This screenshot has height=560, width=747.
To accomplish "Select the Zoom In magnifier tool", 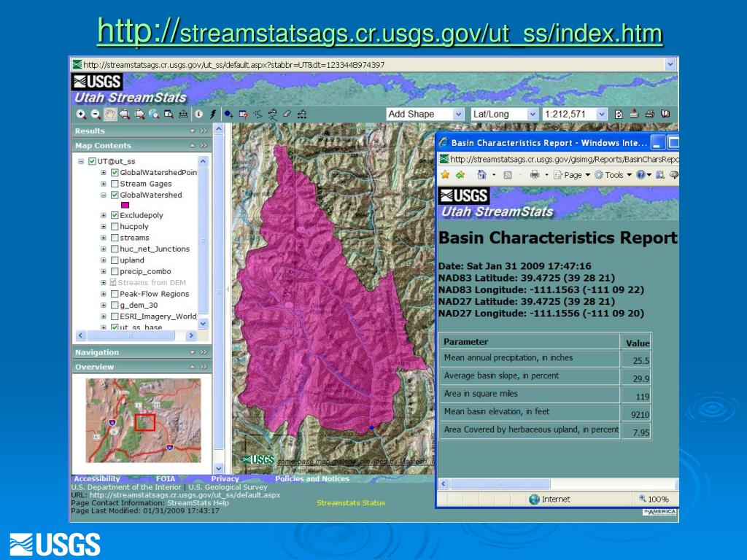I will [x=82, y=114].
